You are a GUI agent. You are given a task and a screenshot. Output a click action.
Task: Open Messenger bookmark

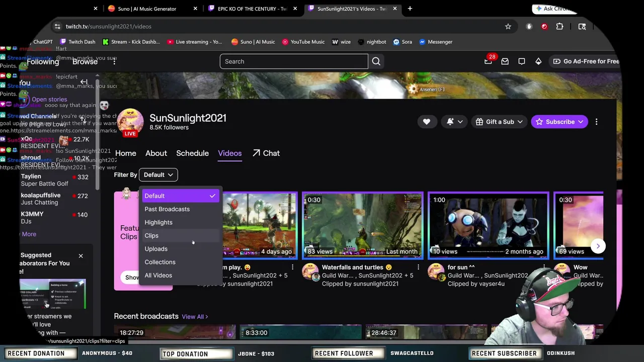click(x=436, y=42)
